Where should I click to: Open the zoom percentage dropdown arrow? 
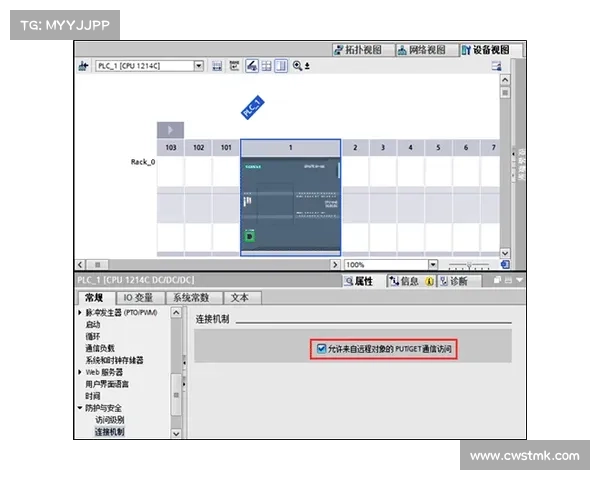tap(432, 264)
